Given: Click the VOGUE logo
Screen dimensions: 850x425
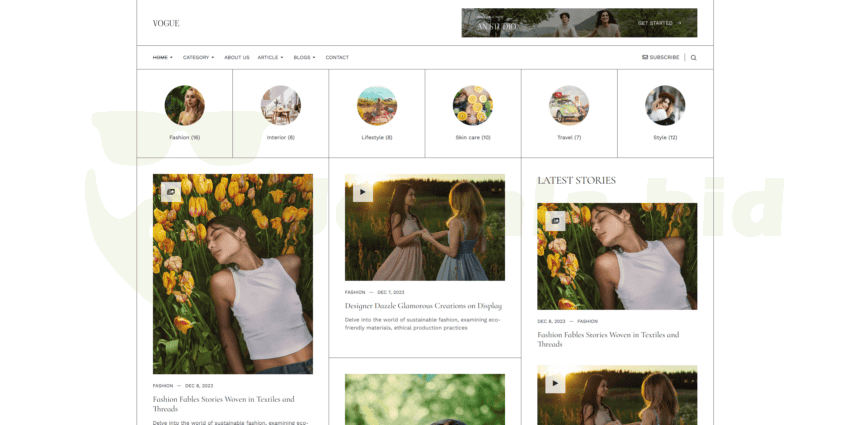Looking at the screenshot, I should click(x=166, y=23).
